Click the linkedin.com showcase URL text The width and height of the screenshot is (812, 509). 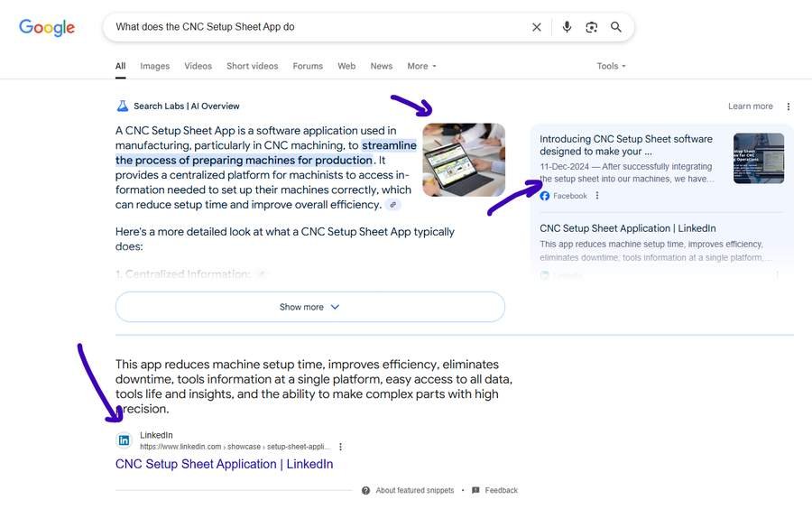[235, 447]
